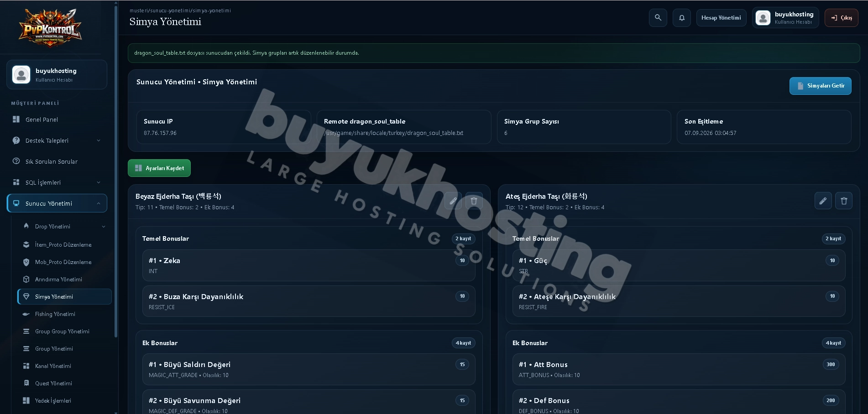868x414 pixels.
Task: Click the sidebar buyukhosting profile avatar
Action: (21, 74)
